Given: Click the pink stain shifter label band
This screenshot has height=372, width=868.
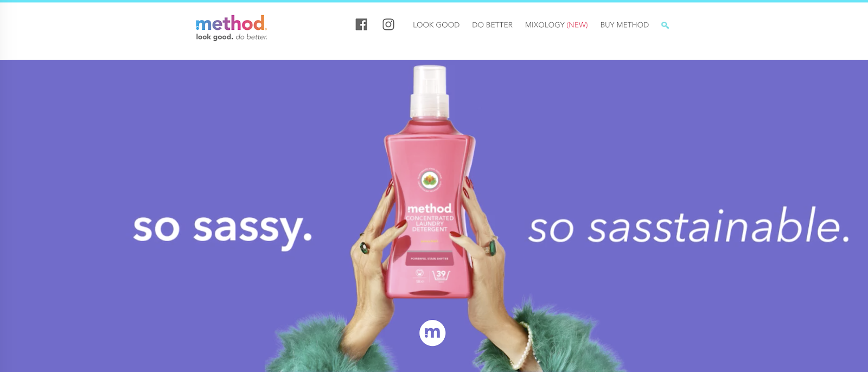Looking at the screenshot, I should [430, 258].
